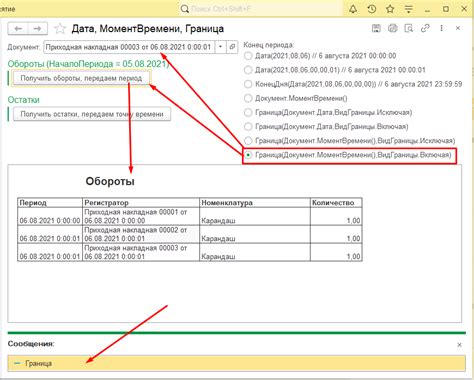Go forward with right arrow button
This screenshot has width=474, height=380.
click(38, 29)
